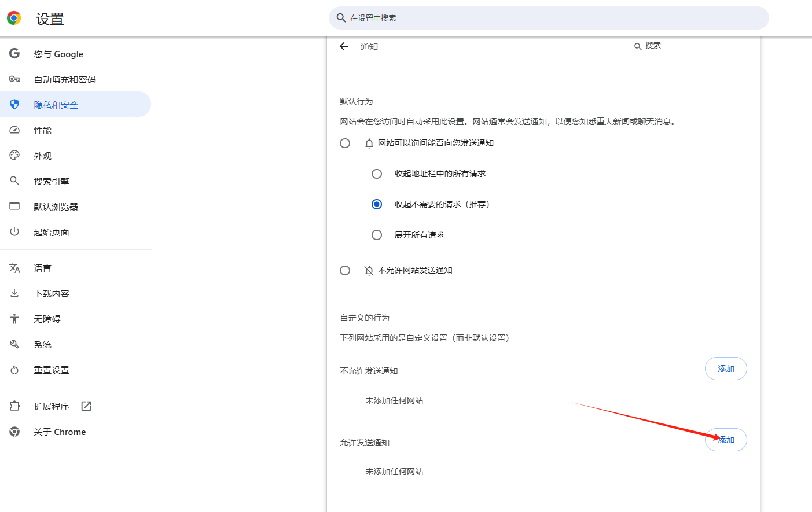Click the Chrome logo icon
The height and width of the screenshot is (512, 812).
(x=14, y=18)
